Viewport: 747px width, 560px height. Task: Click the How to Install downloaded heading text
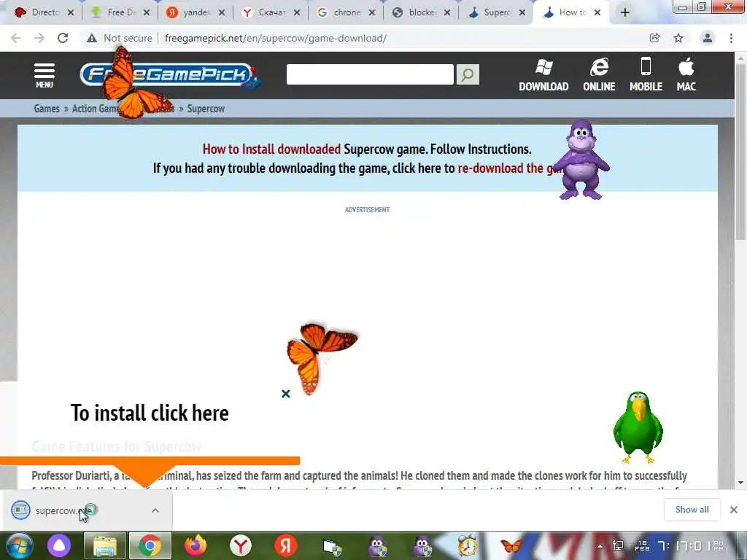point(271,149)
